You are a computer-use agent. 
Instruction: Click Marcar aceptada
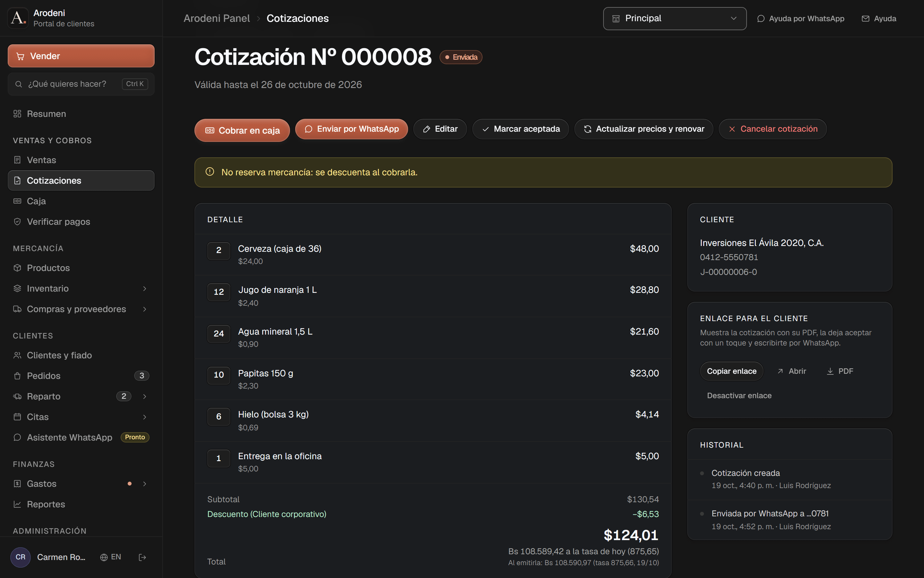(x=520, y=129)
